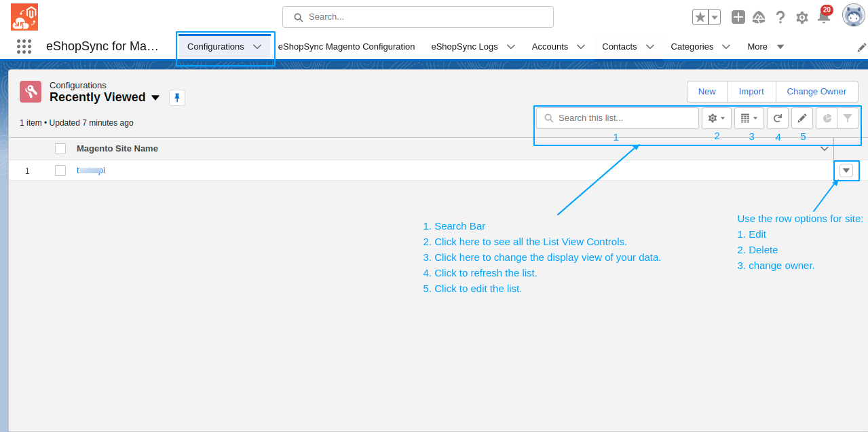
Task: Open the List View Controls gear dropdown
Action: pyautogui.click(x=716, y=118)
